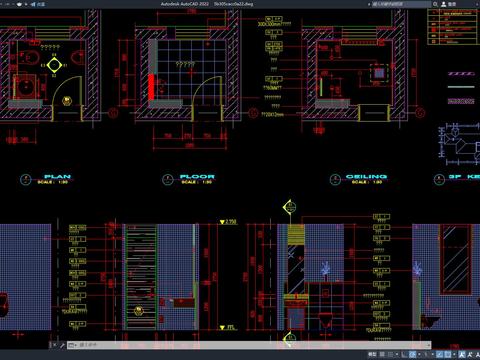Click the magnifier search icon in title bar
This screenshot has height=360, width=480.
pos(435,4)
